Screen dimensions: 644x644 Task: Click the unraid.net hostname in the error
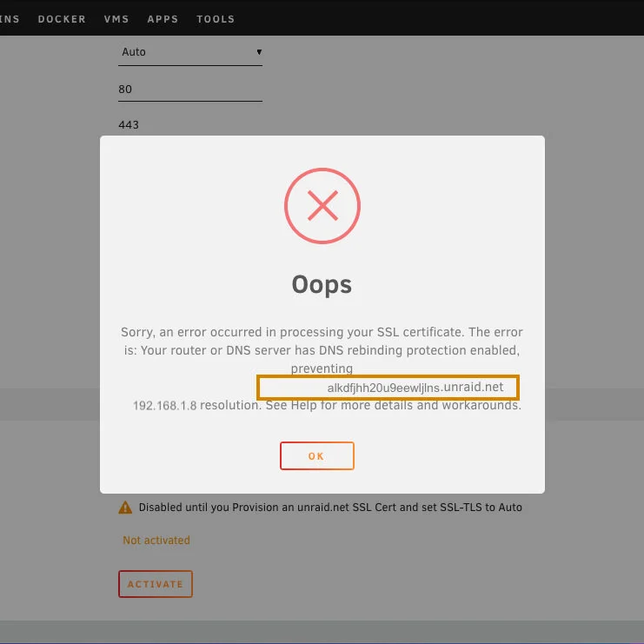click(415, 388)
